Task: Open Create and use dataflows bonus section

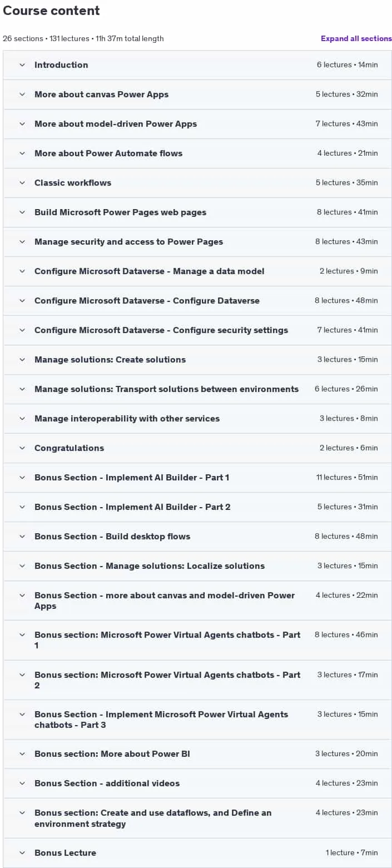Action: click(x=197, y=818)
